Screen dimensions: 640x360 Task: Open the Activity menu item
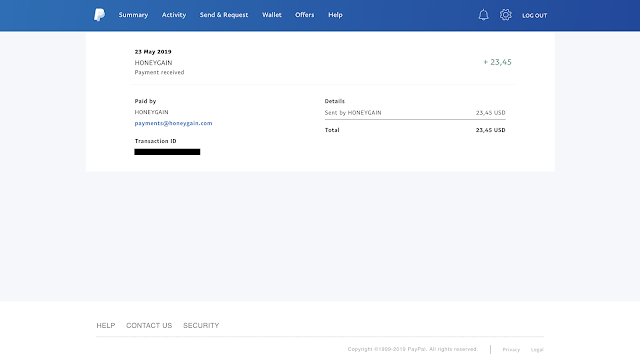tap(174, 15)
